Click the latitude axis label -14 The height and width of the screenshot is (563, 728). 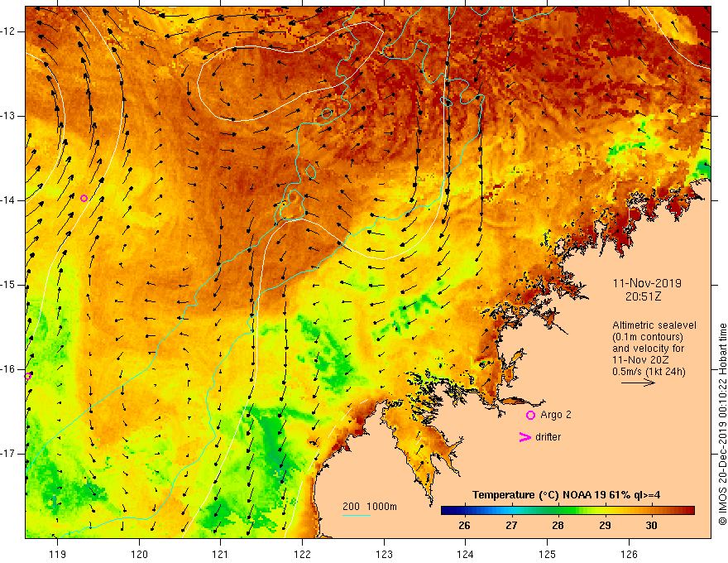point(8,200)
